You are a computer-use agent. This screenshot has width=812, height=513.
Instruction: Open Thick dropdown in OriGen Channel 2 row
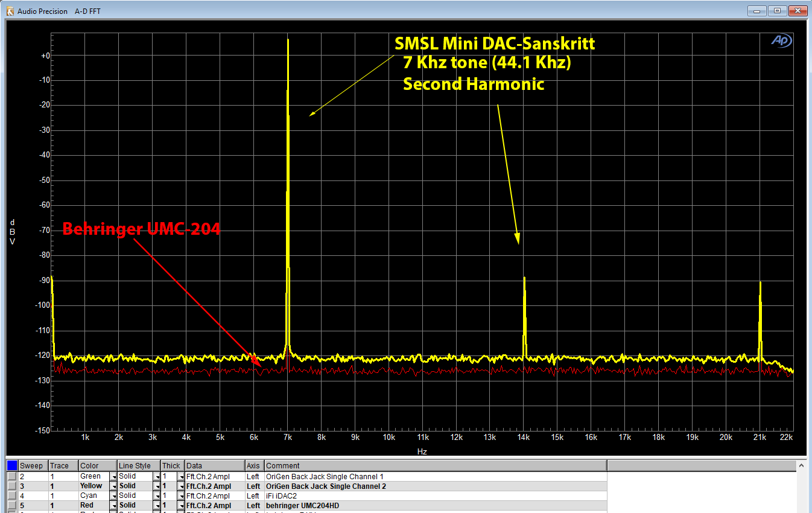(182, 486)
